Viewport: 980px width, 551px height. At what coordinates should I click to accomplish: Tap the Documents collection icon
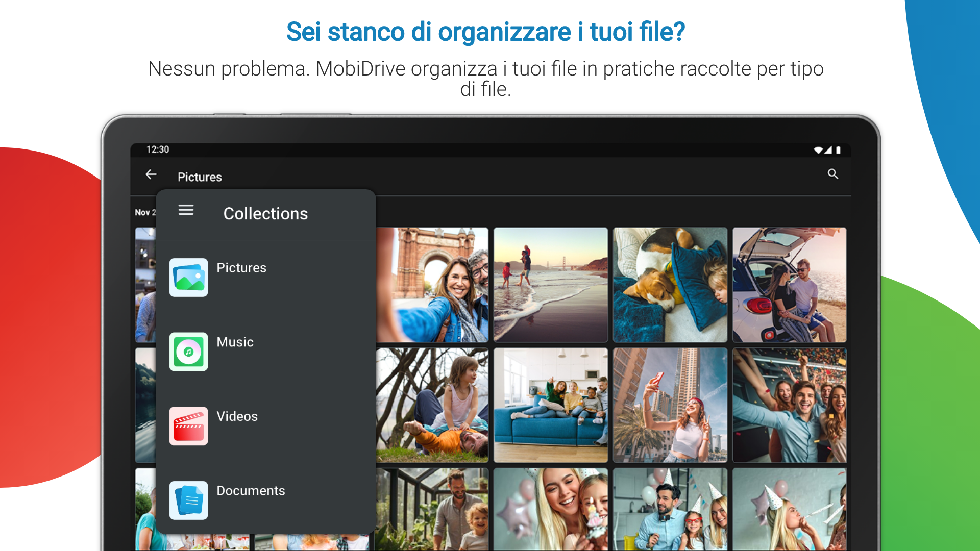(x=188, y=500)
